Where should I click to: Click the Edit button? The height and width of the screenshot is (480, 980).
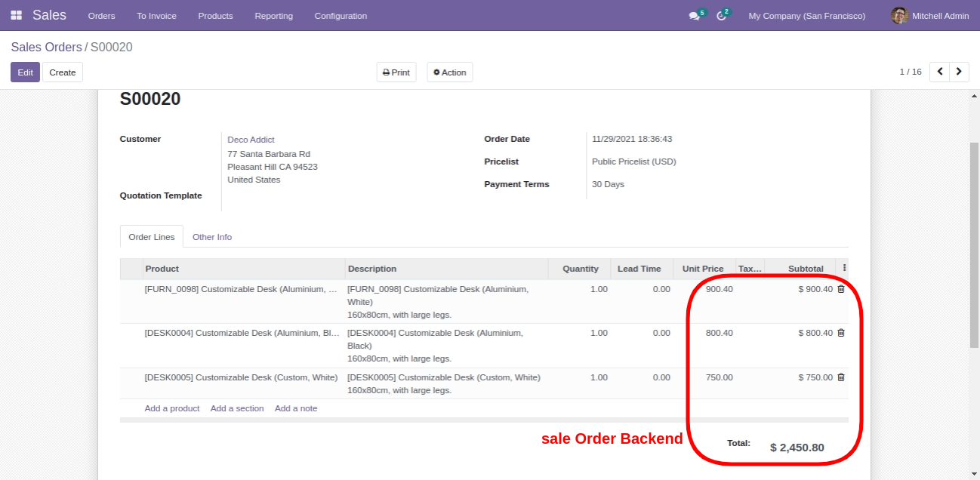25,72
